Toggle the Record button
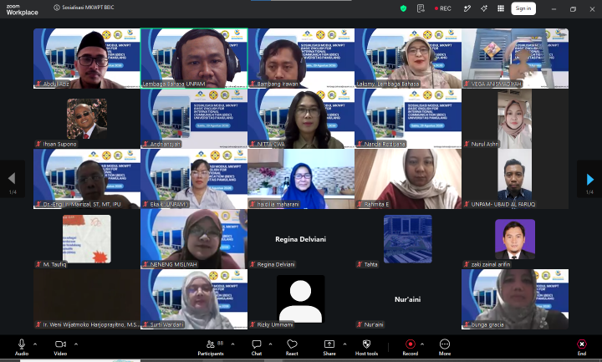 (410, 347)
